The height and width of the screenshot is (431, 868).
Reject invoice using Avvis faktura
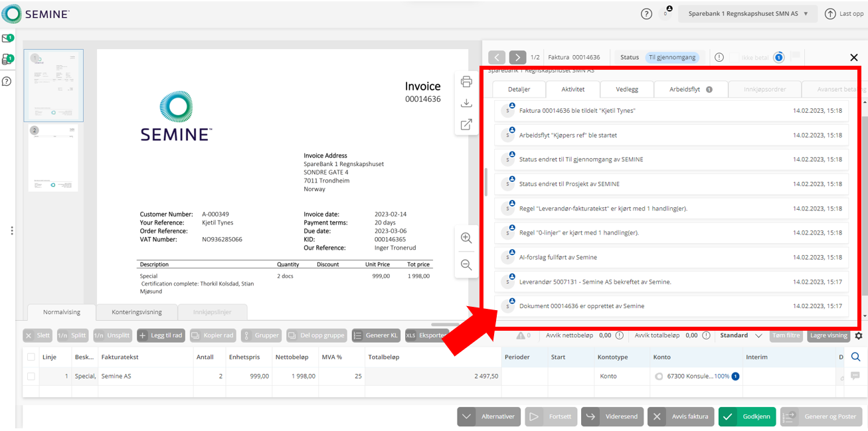click(x=681, y=416)
